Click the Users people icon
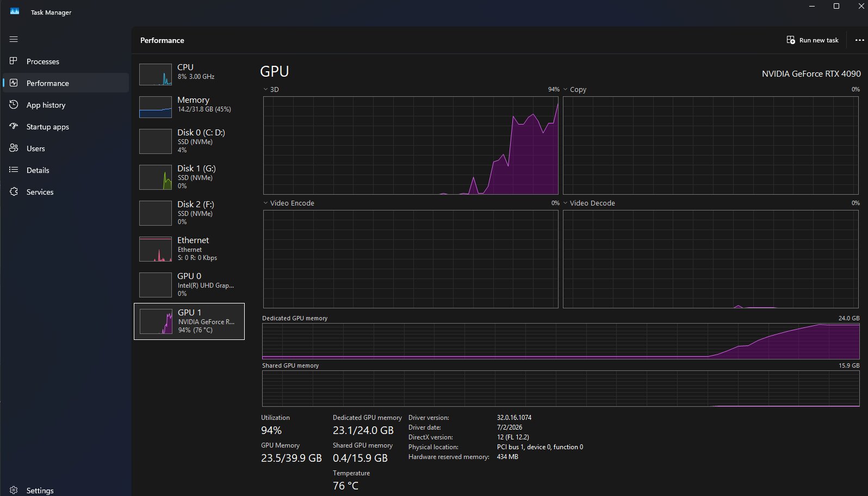Screen dimensions: 868x496 coord(14,148)
